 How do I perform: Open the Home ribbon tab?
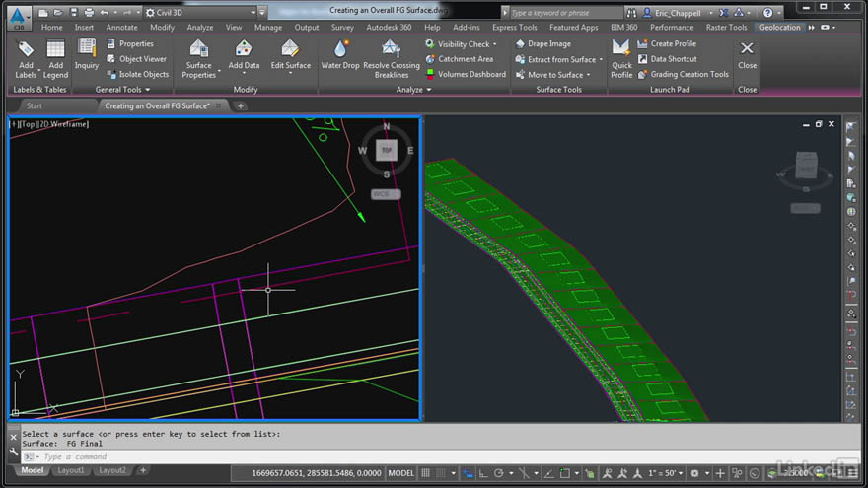point(51,28)
